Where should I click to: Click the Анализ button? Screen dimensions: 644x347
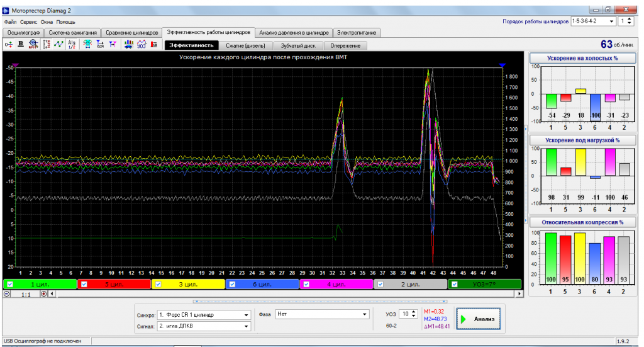(479, 319)
